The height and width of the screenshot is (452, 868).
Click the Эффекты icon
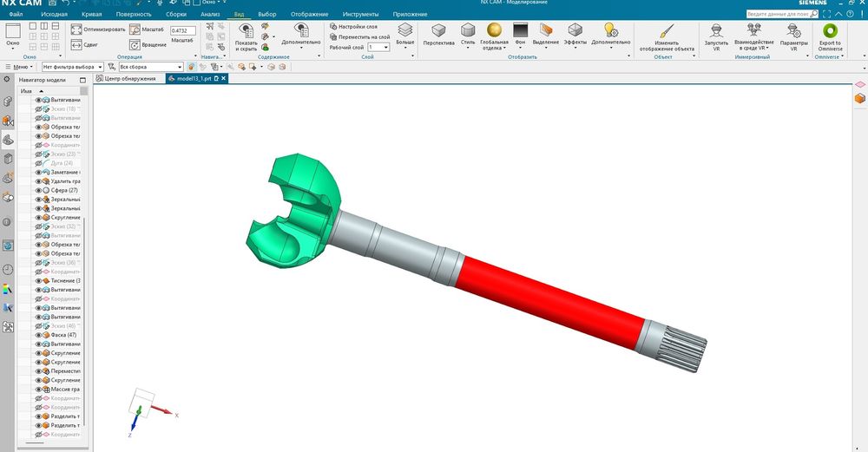point(575,29)
